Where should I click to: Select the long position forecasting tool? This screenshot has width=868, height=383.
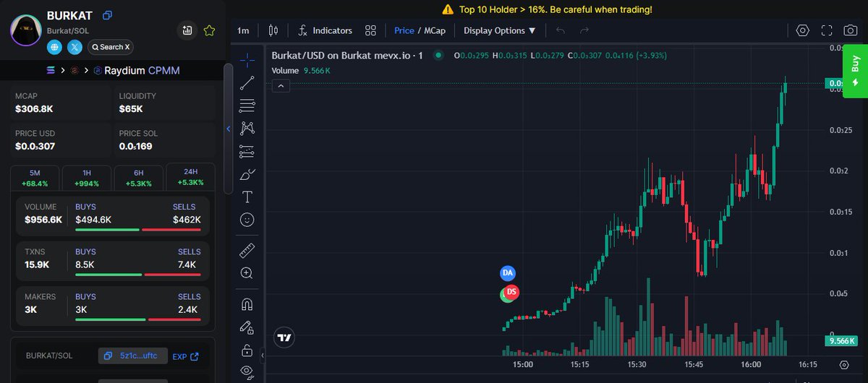[x=247, y=152]
